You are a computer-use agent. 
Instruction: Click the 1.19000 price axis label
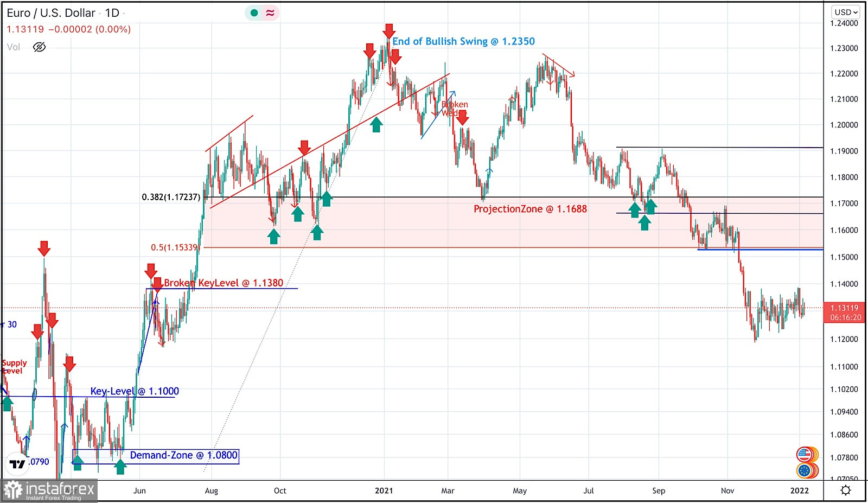point(844,151)
